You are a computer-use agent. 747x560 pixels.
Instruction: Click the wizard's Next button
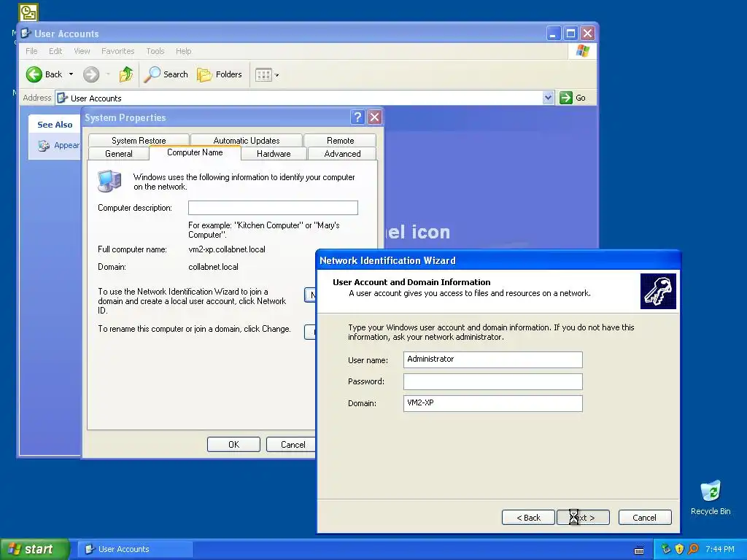(583, 518)
